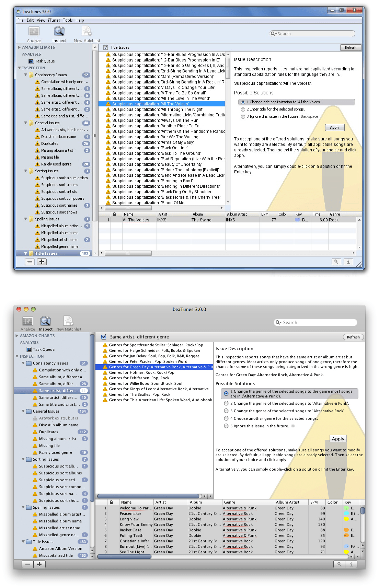Select radio 3 change genre to Alternative Rock
This screenshot has height=588, width=379.
click(226, 411)
